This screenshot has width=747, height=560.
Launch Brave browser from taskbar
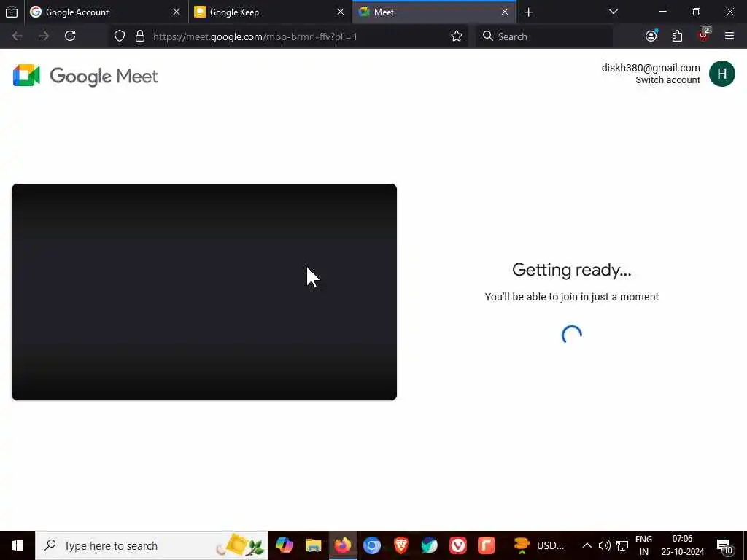400,545
